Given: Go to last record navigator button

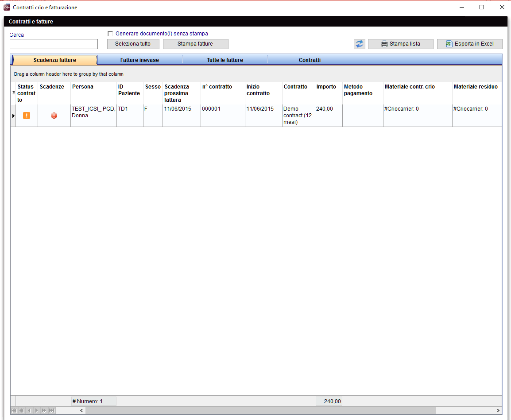Looking at the screenshot, I should 51,411.
